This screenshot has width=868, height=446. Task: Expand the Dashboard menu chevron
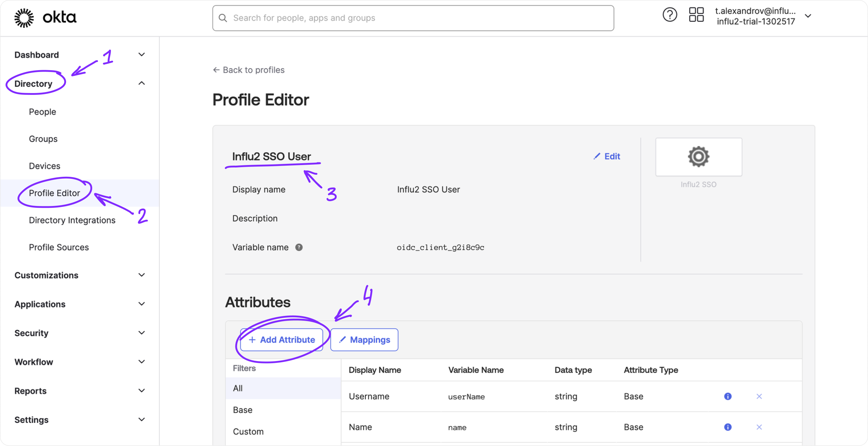pyautogui.click(x=142, y=55)
